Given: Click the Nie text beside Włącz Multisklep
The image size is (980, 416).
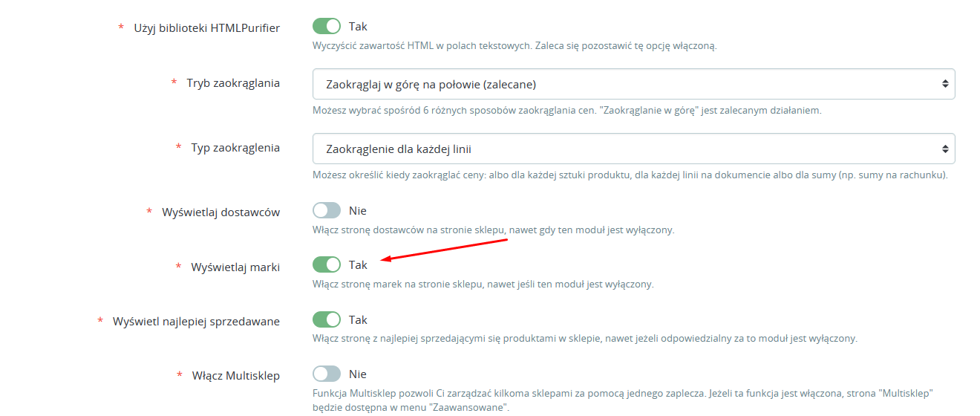Looking at the screenshot, I should 358,374.
